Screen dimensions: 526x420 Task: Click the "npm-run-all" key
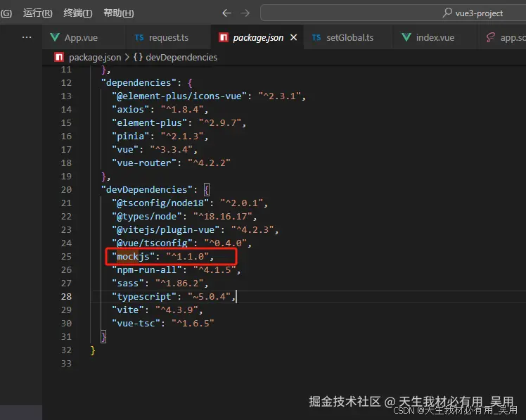tap(146, 269)
